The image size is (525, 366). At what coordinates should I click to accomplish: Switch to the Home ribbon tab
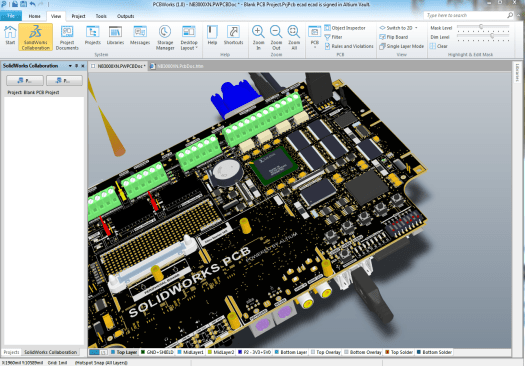click(34, 16)
